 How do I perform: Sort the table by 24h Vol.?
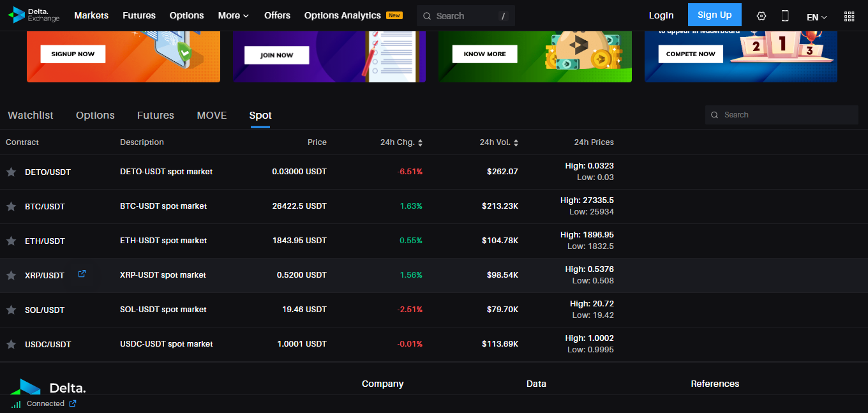point(499,142)
